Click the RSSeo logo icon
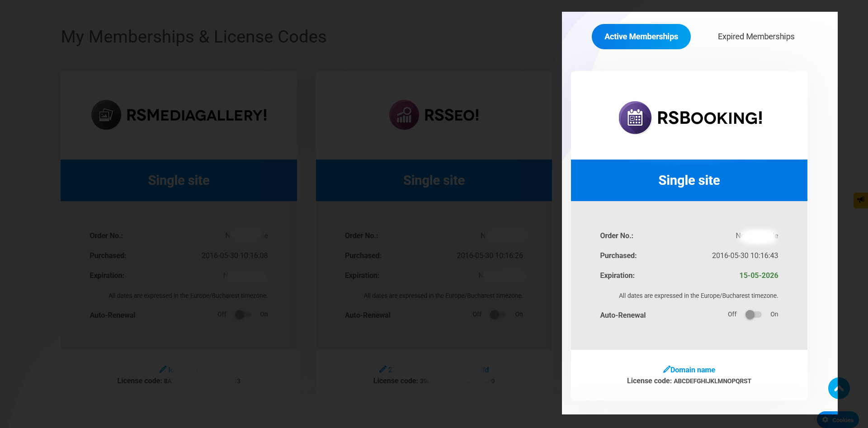Image resolution: width=868 pixels, height=428 pixels. tap(404, 115)
